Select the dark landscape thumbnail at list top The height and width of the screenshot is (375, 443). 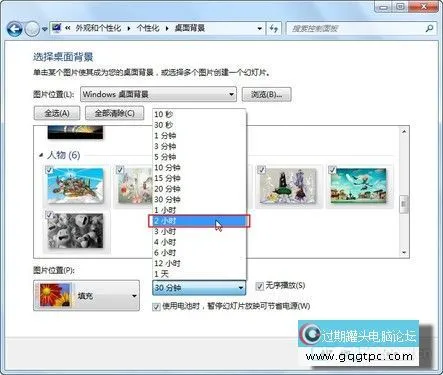click(x=75, y=132)
